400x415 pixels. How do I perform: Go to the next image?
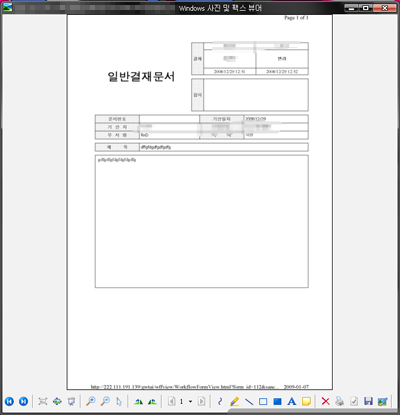(23, 401)
